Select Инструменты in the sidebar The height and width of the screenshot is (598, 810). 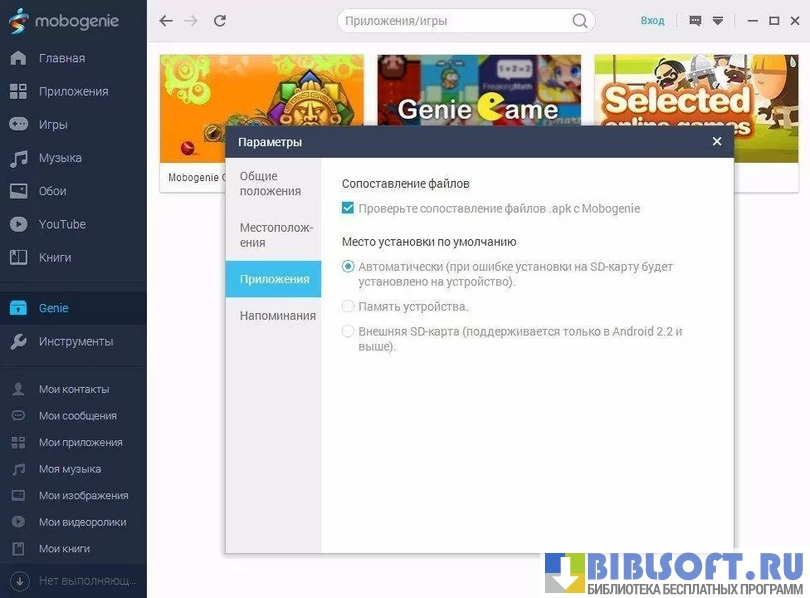click(75, 341)
